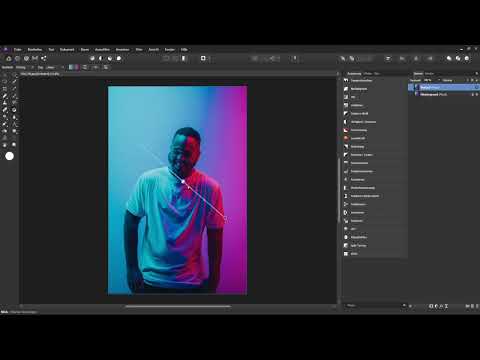Image resolution: width=480 pixels, height=360 pixels.
Task: Open the gradient swatch in context toolbar
Action: (74, 67)
